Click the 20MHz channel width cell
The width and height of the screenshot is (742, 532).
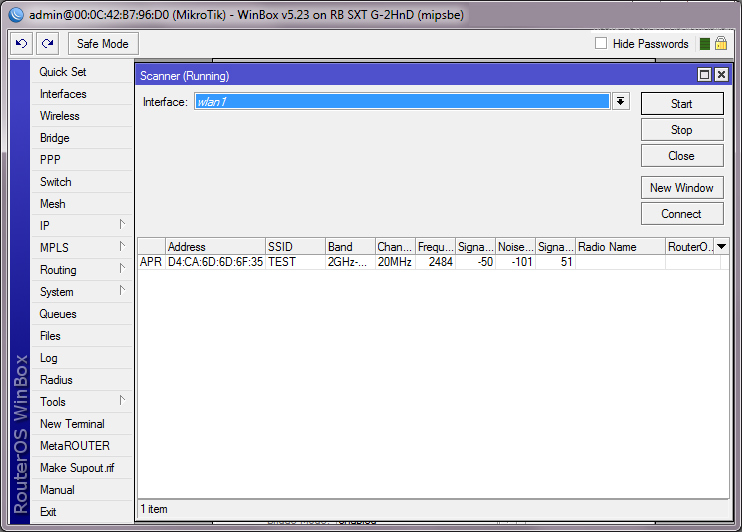(x=395, y=262)
